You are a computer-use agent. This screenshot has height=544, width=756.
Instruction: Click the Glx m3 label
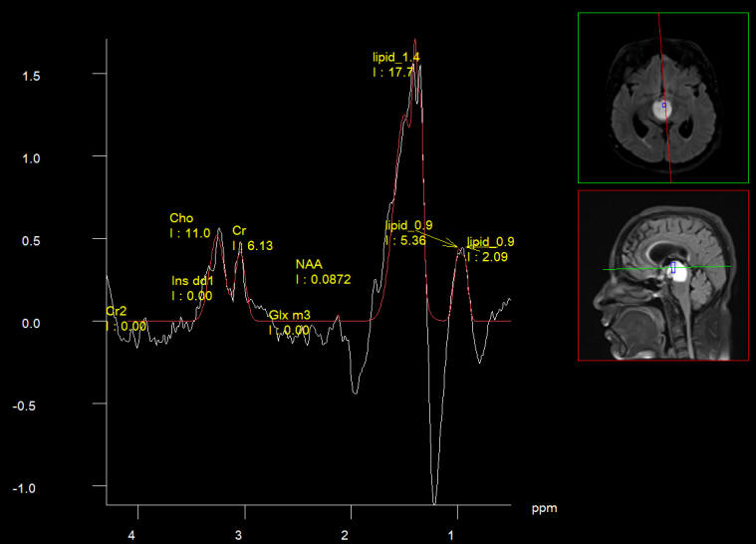pyautogui.click(x=289, y=316)
